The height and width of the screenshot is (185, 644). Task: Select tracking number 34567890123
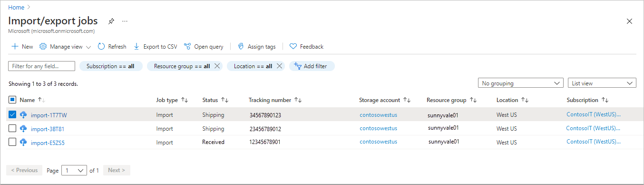pyautogui.click(x=265, y=115)
